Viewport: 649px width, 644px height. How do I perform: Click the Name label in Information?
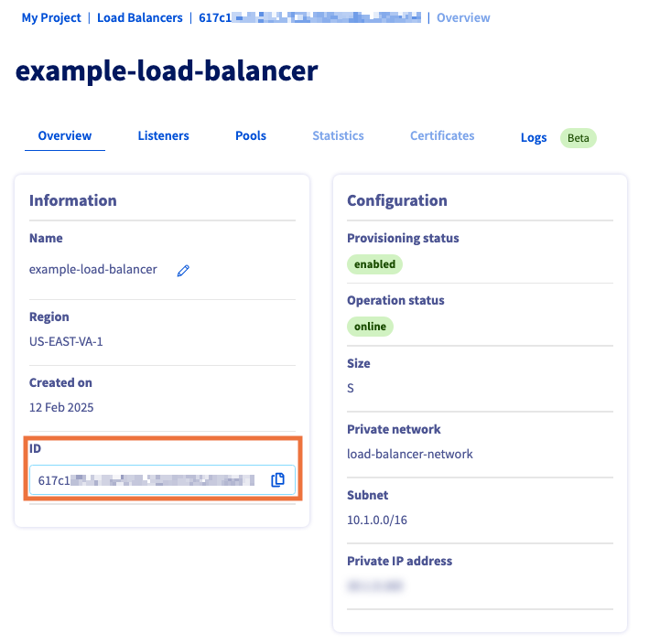(x=46, y=238)
